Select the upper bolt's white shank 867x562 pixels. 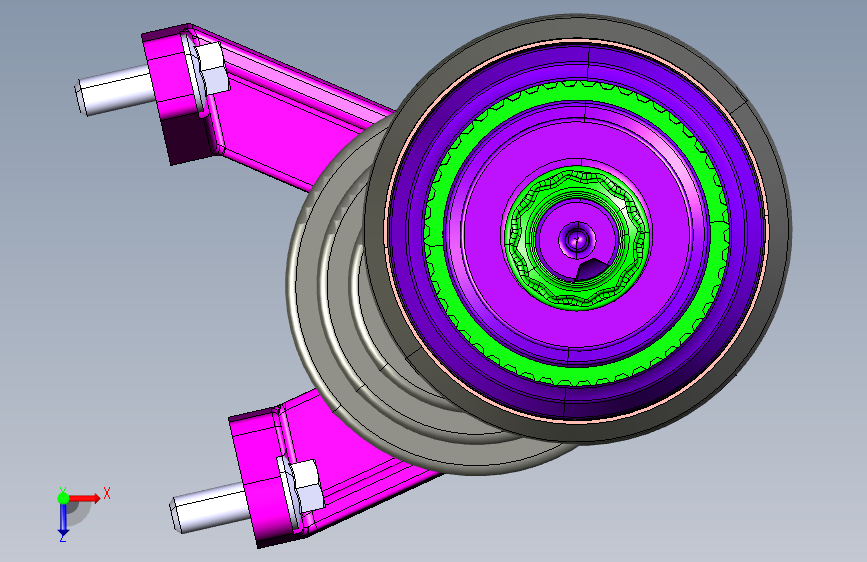114,90
